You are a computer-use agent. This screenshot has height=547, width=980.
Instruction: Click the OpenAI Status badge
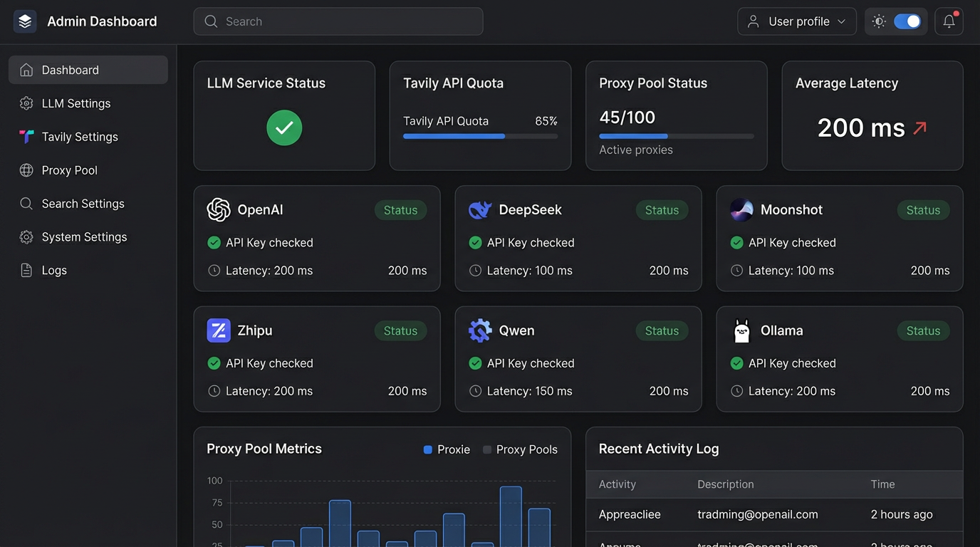click(400, 210)
